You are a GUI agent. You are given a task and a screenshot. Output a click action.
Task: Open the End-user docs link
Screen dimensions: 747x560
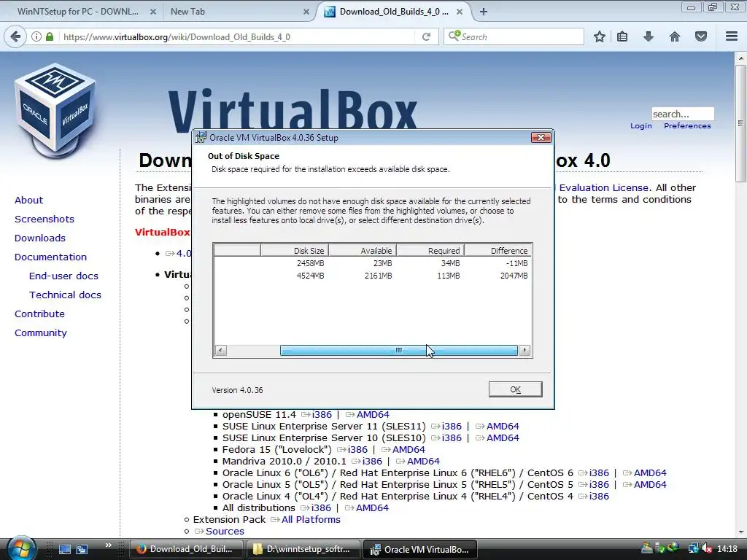point(63,276)
